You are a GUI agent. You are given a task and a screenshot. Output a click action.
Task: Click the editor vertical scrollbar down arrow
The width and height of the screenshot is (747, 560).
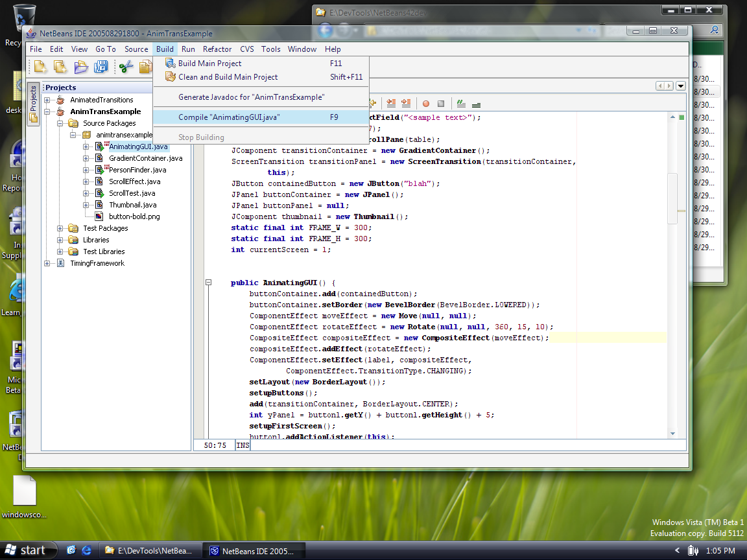coord(672,434)
